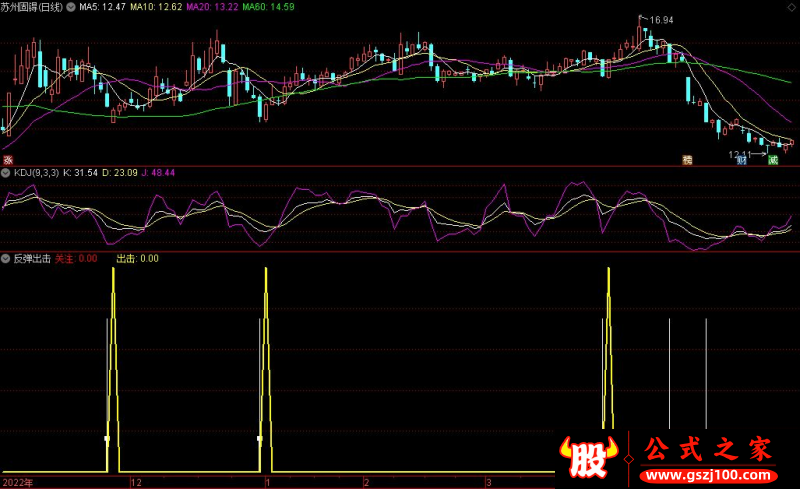Click the 反弹出击 indicator name
800x489 pixels.
point(32,258)
